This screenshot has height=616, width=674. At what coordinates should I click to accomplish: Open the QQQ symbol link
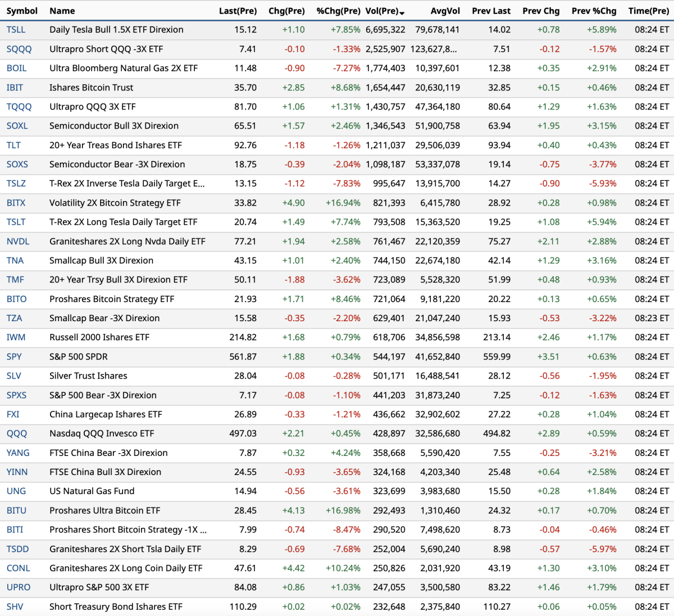[x=16, y=434]
